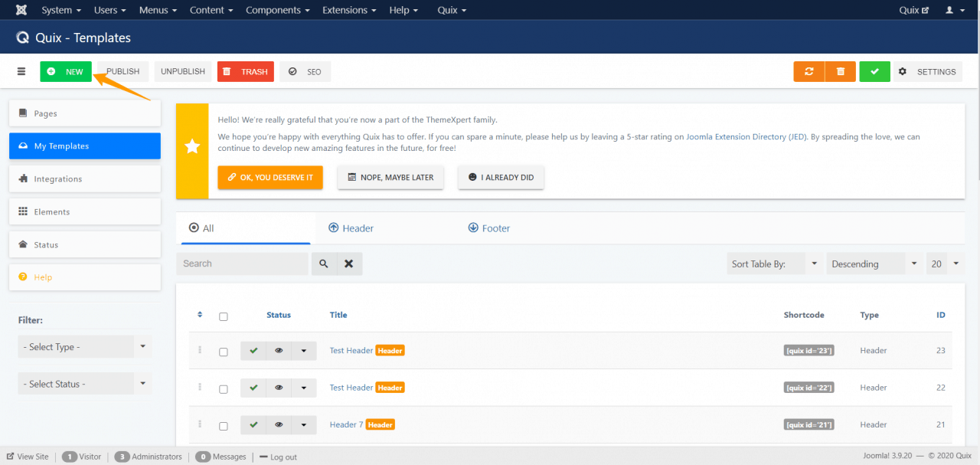
Task: Preview template ID 22 with eye icon
Action: (x=279, y=388)
